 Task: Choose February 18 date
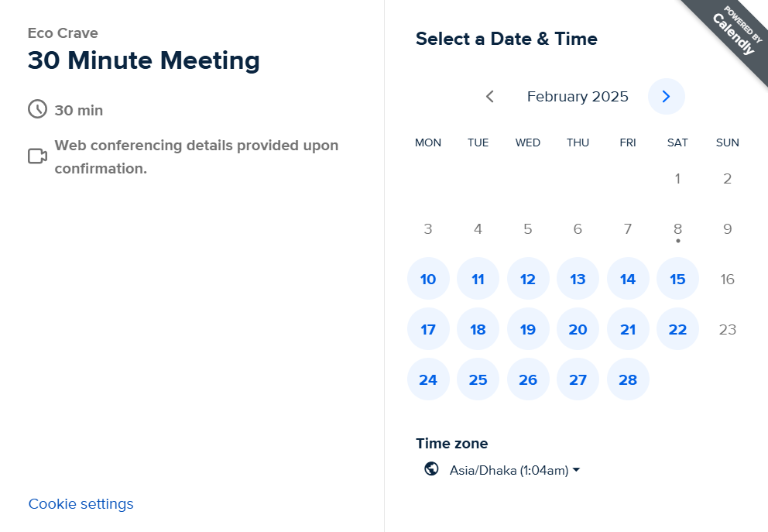pyautogui.click(x=478, y=329)
